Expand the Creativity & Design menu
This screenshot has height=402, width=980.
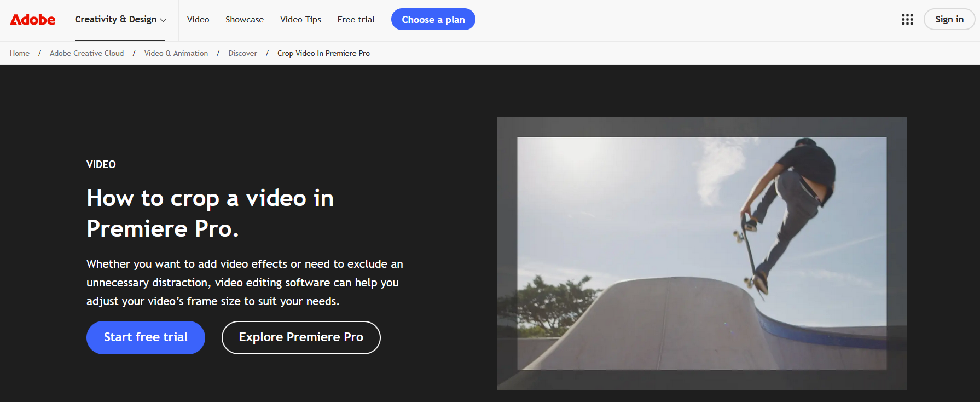point(120,20)
